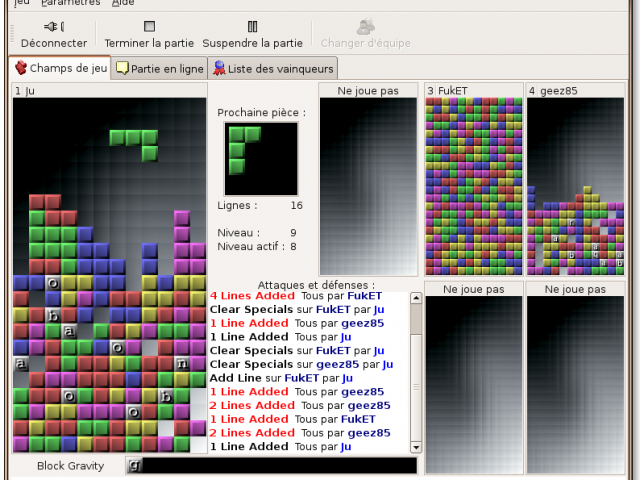Click '1 Line Added Tous par FukET' entry
Screen dimensions: 640x480
point(293,419)
